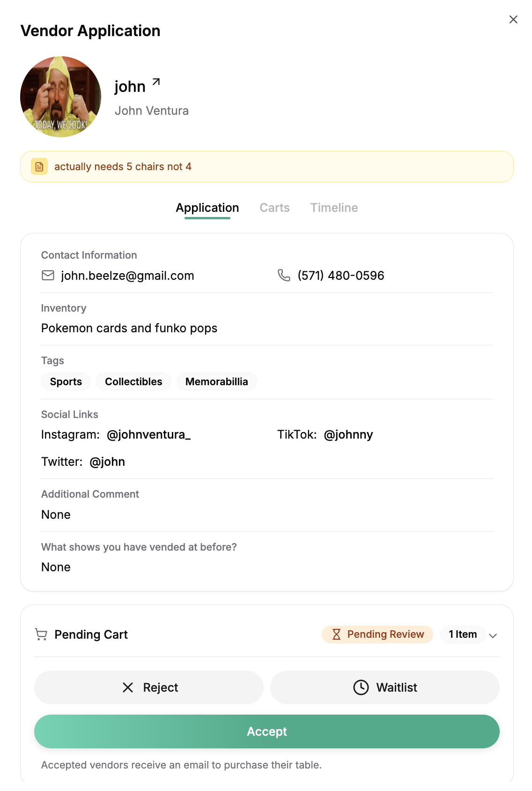Open the 1 Item cart details
The image size is (532, 791).
[462, 634]
